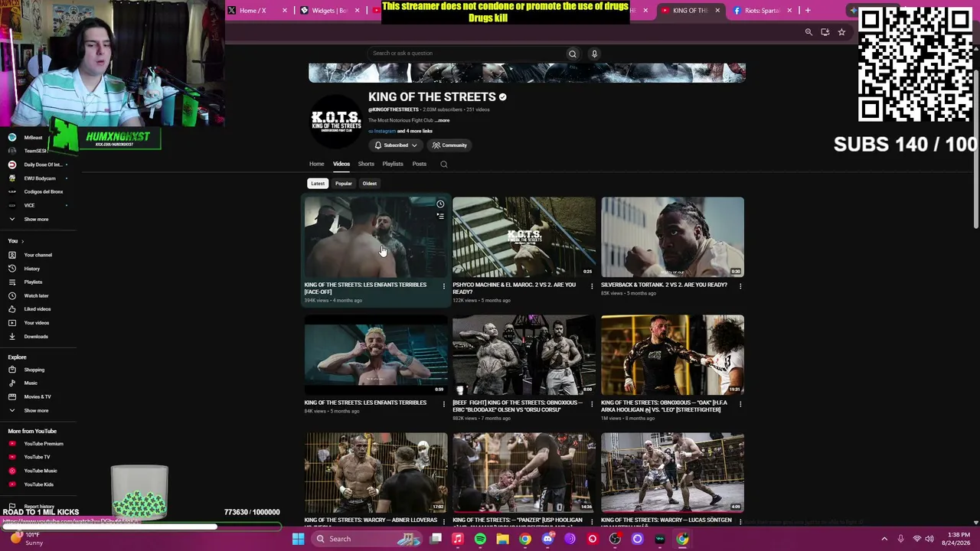Click the YouTube search magnifier button

coord(572,54)
